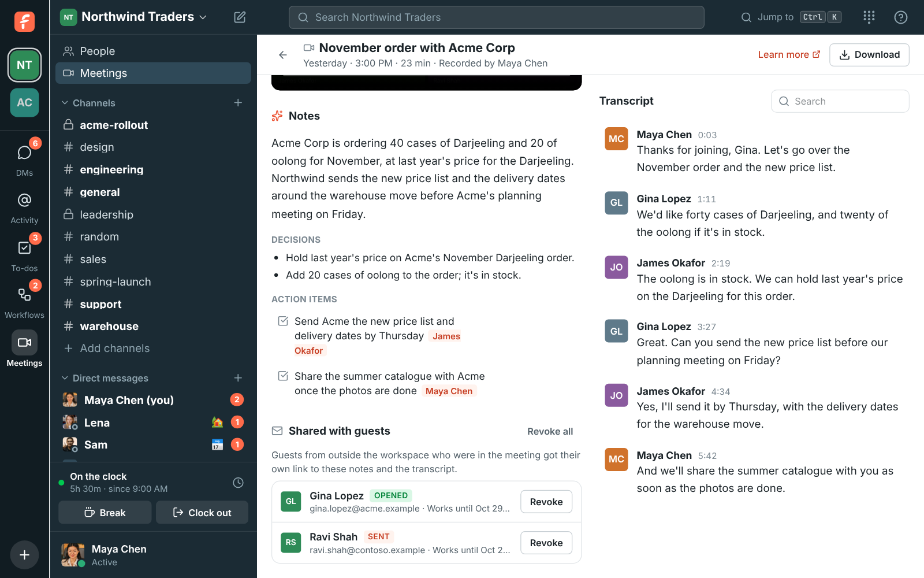This screenshot has width=924, height=578.
Task: Open Meetings in the left rail
Action: (x=24, y=349)
